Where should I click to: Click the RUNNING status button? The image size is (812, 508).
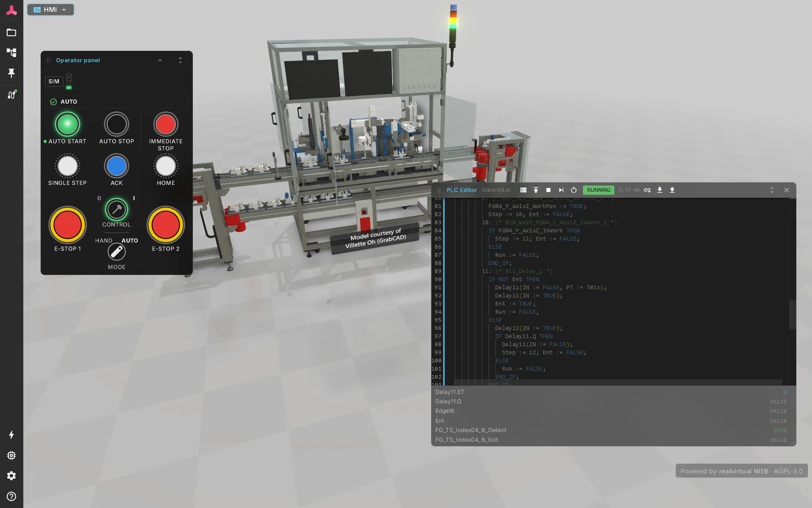(599, 190)
